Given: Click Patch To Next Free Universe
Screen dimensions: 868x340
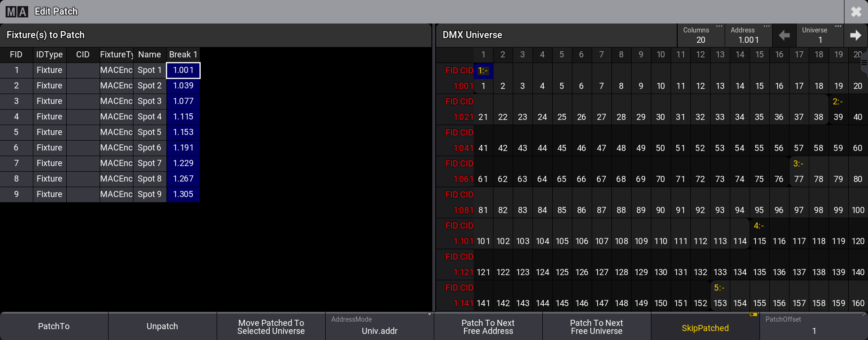Looking at the screenshot, I should click(596, 326).
